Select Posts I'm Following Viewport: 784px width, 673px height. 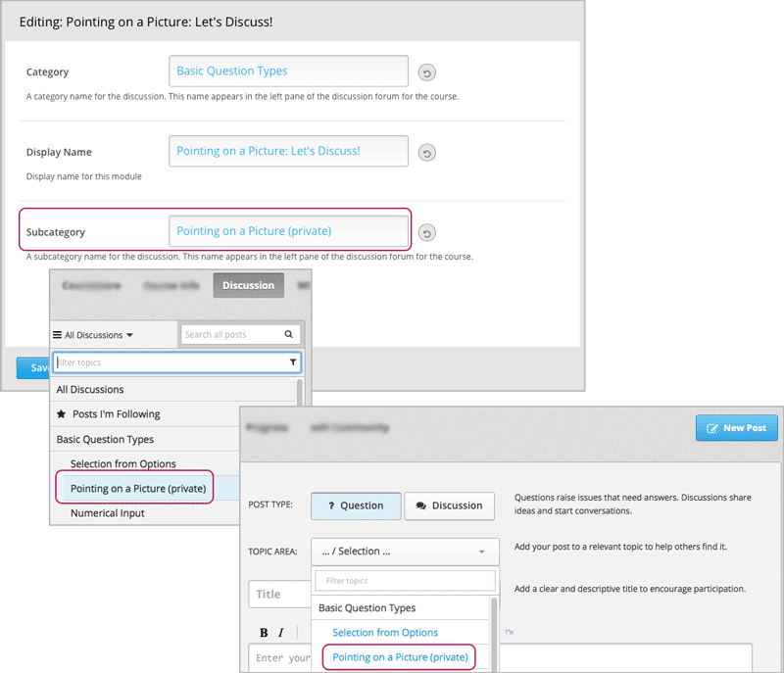click(116, 414)
